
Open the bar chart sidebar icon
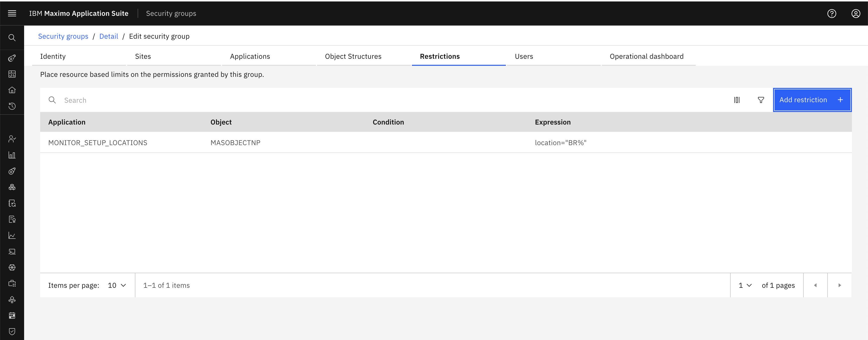pos(12,155)
